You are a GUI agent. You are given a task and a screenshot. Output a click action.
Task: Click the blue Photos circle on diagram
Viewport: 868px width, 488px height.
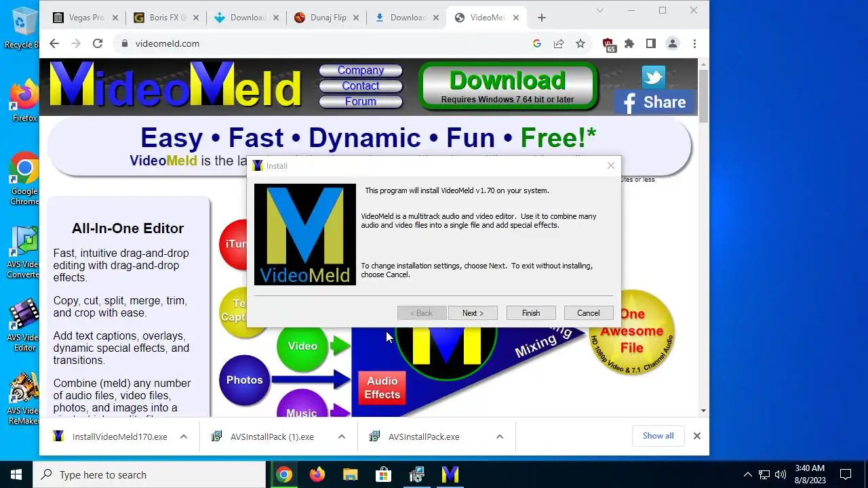point(244,380)
